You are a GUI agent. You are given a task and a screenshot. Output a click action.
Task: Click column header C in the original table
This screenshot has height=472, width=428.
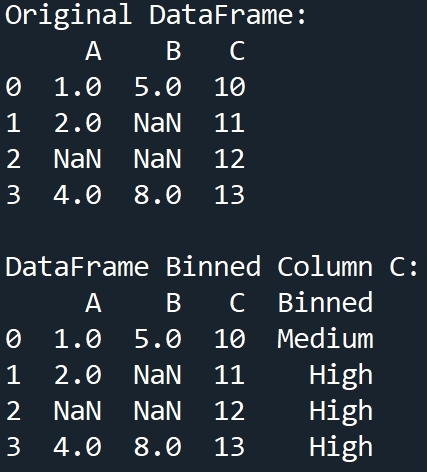[x=237, y=51]
